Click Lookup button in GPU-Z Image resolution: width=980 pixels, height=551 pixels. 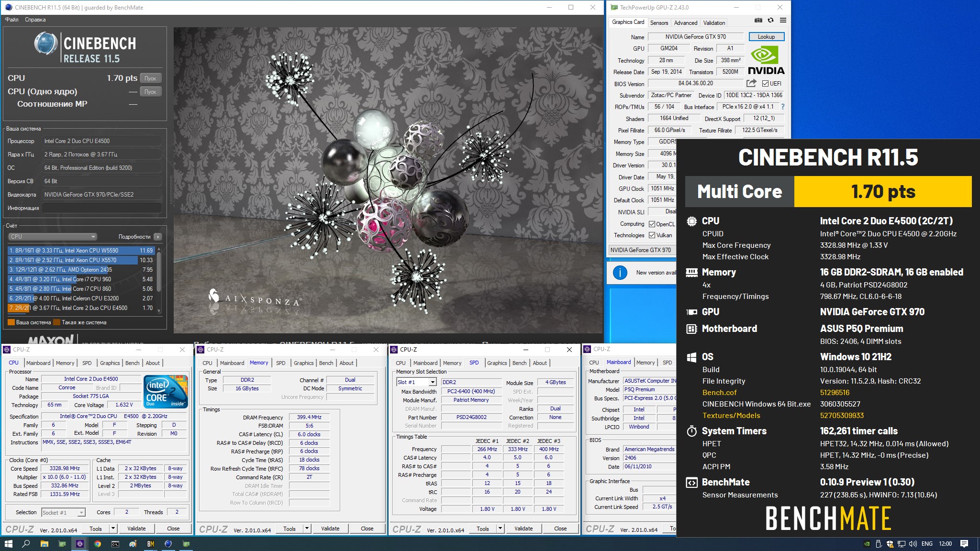[x=766, y=37]
